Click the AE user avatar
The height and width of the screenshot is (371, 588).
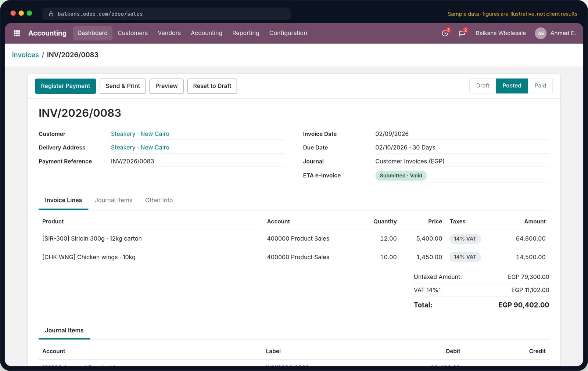(x=541, y=33)
